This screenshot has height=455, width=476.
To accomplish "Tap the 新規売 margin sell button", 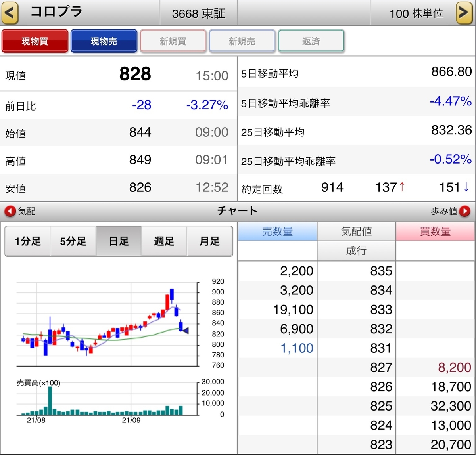I will tap(242, 41).
